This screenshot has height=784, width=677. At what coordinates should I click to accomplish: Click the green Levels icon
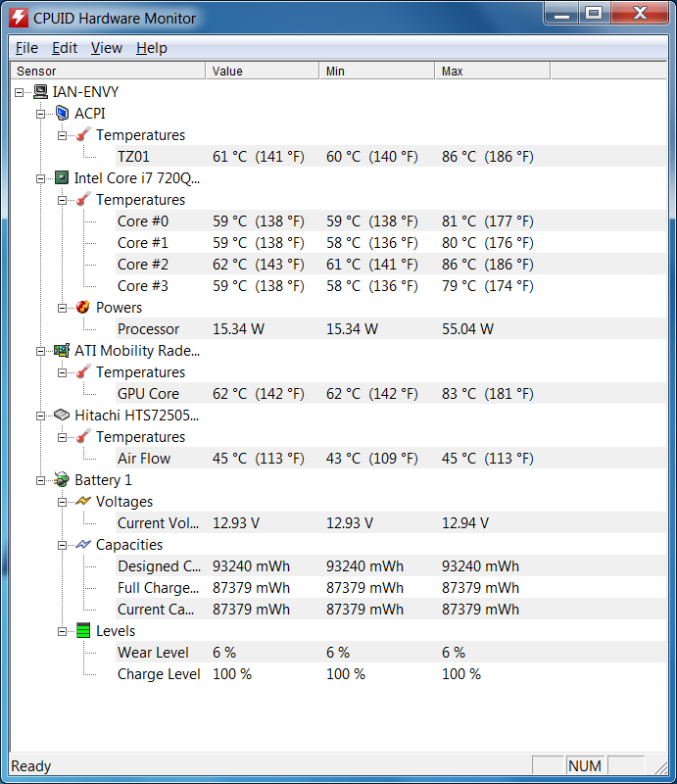point(83,631)
